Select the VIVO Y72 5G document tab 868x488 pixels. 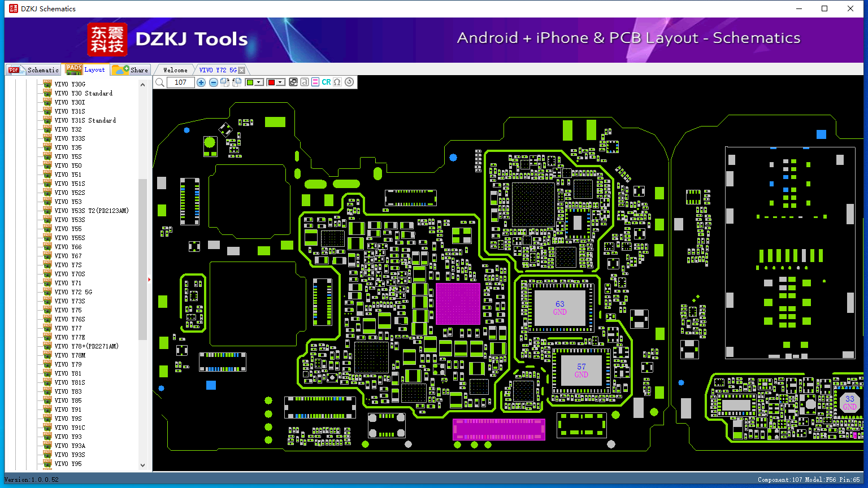pos(218,70)
